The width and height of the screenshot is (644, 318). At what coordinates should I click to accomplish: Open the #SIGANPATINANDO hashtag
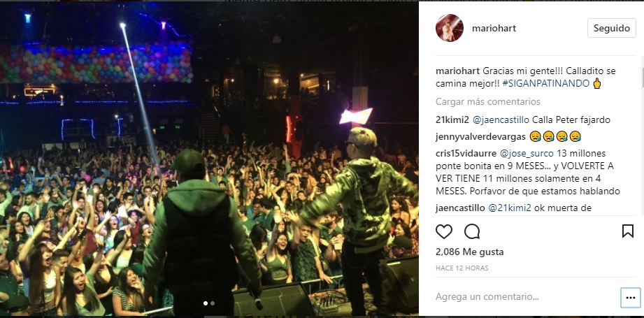546,84
